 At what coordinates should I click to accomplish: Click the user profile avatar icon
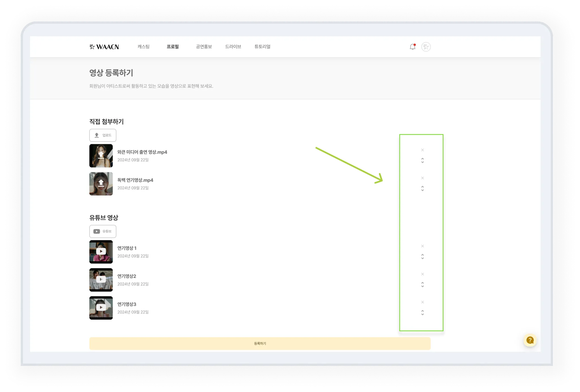coord(426,47)
